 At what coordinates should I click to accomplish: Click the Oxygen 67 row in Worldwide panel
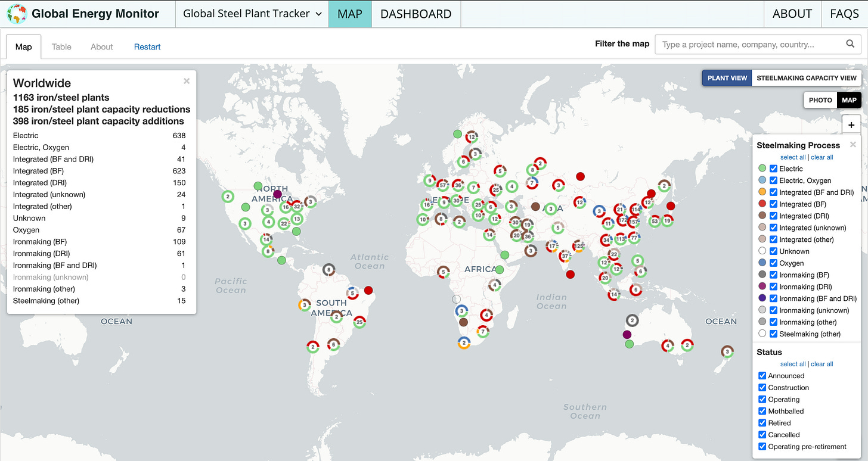(x=99, y=230)
